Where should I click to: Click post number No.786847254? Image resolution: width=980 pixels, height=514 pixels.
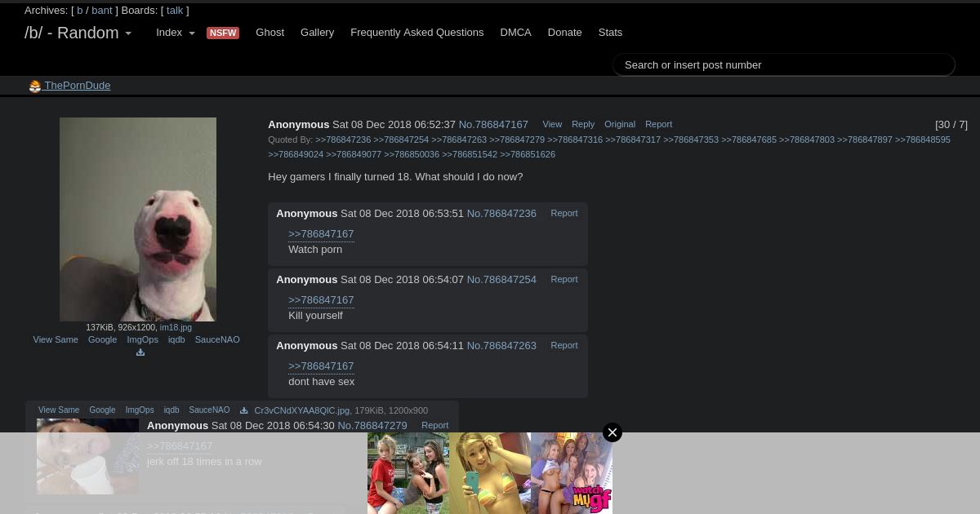pyautogui.click(x=501, y=280)
